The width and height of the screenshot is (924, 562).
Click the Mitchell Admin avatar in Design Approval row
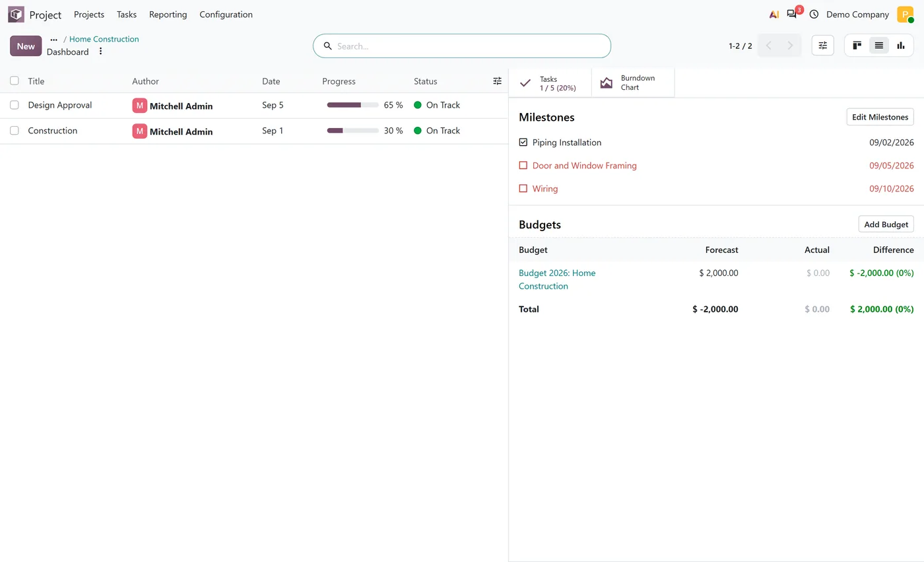click(x=139, y=106)
